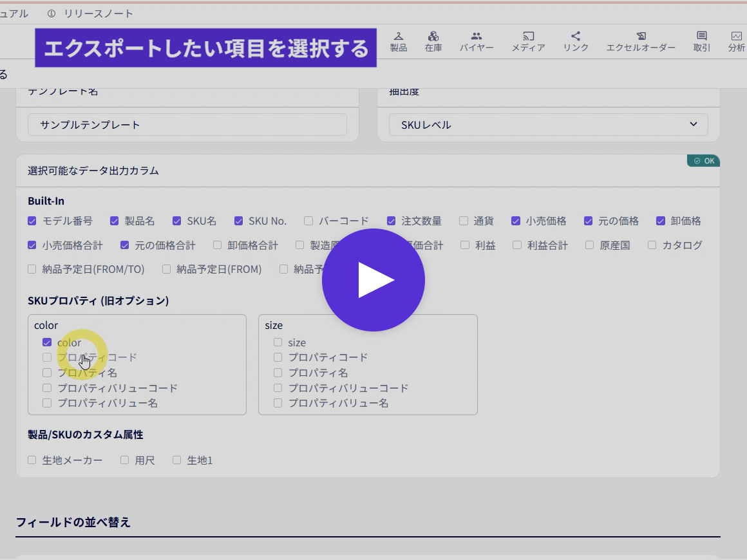
Task: Check the カタログ checkbox
Action: click(x=652, y=245)
